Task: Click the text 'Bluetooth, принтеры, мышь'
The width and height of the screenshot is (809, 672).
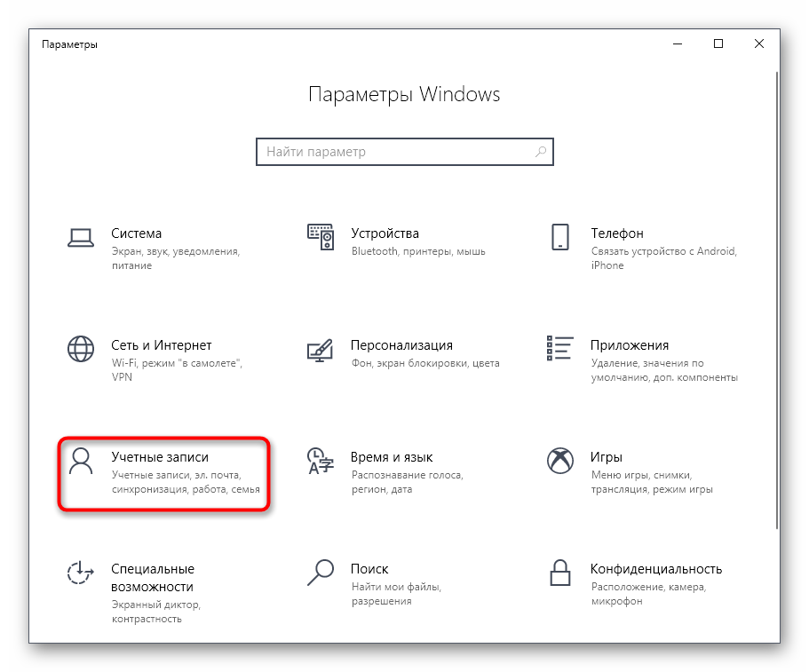Action: pyautogui.click(x=418, y=251)
